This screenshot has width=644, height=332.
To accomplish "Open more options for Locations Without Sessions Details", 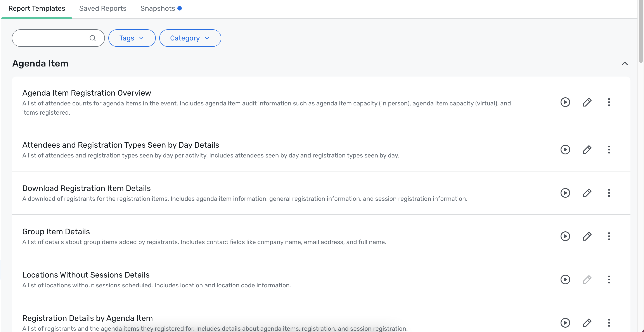I will coord(609,280).
